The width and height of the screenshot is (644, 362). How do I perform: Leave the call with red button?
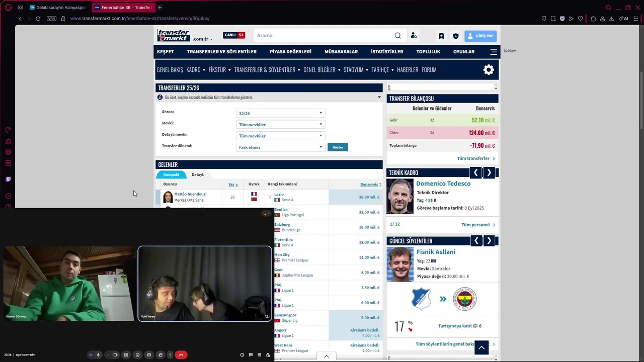(x=181, y=355)
